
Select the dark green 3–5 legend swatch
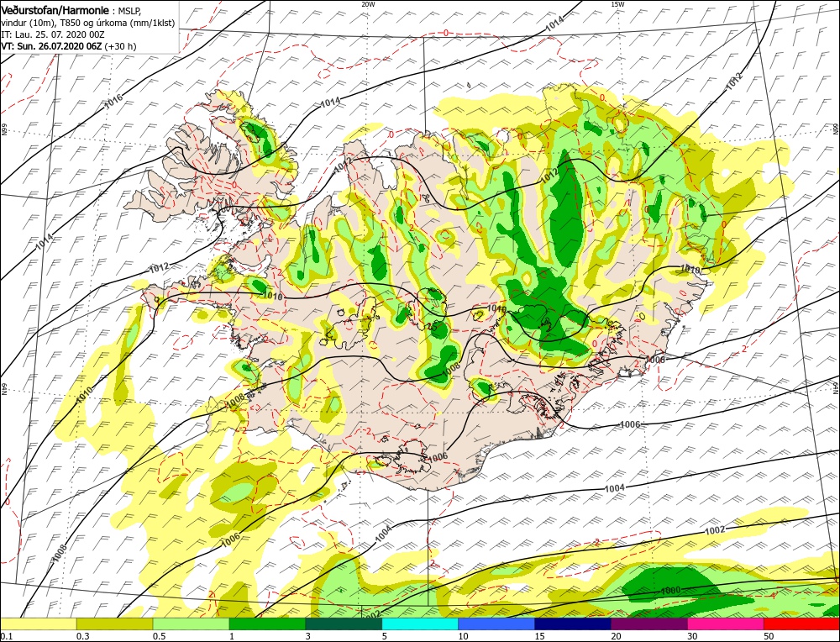point(344,624)
